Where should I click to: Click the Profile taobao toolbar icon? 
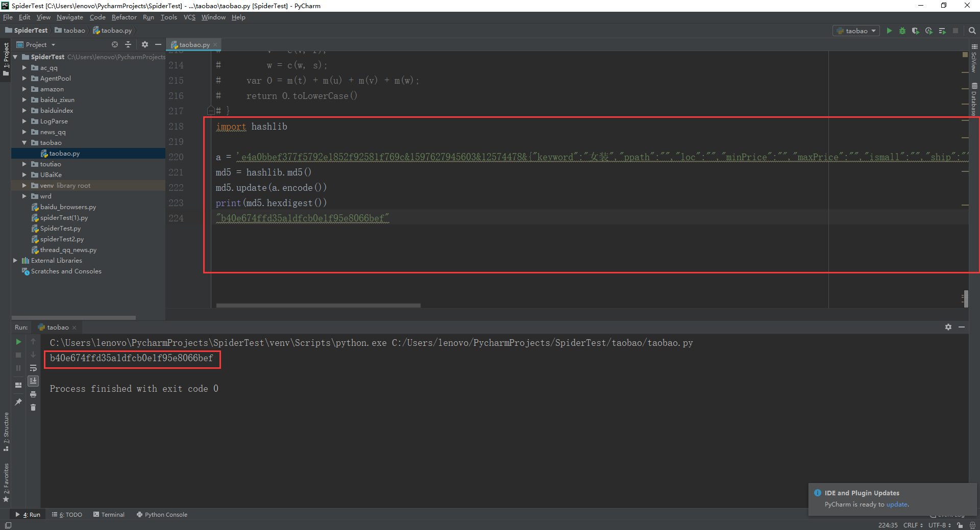point(929,31)
